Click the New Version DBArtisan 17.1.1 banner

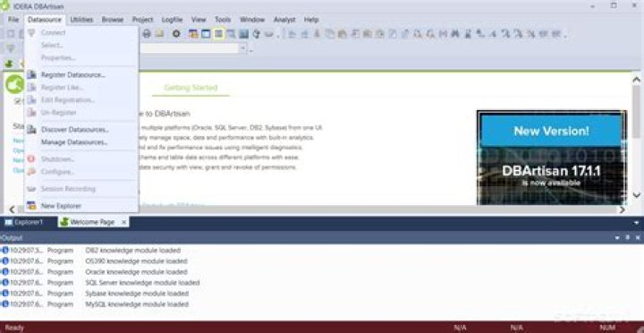tap(552, 158)
